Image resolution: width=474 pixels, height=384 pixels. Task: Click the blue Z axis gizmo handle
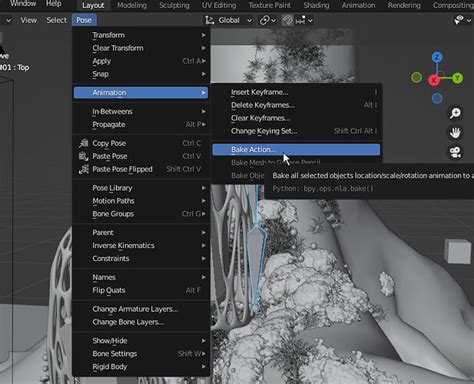coord(437,57)
